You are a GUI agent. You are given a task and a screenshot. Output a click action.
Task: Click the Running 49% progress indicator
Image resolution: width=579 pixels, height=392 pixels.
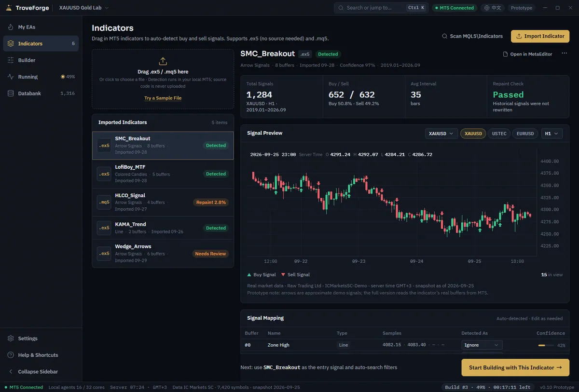tap(68, 77)
